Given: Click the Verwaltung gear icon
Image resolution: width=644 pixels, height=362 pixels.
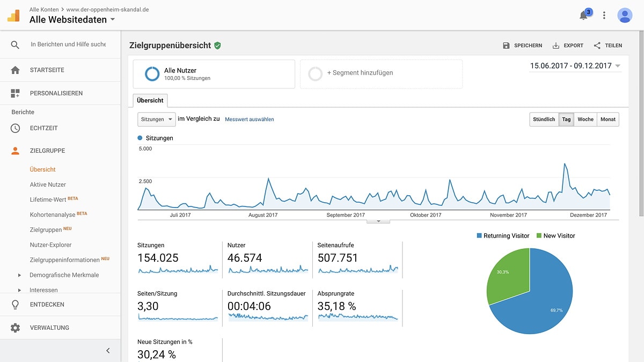Looking at the screenshot, I should [x=15, y=328].
